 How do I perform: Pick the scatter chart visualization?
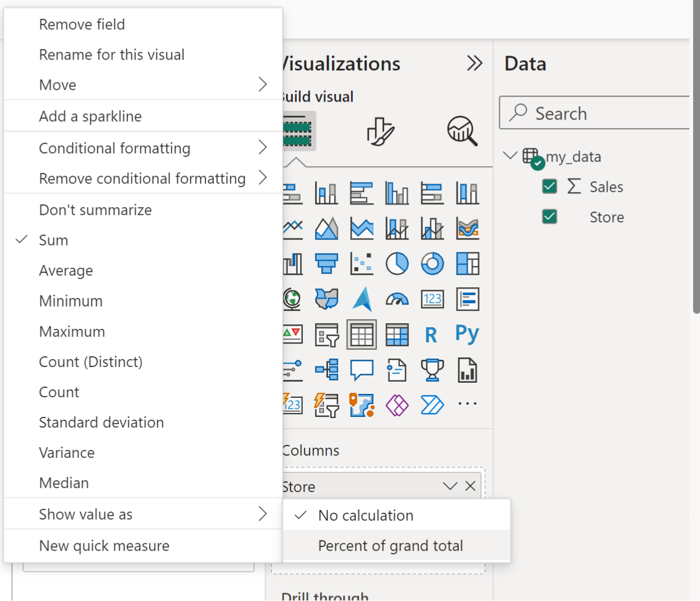(x=362, y=264)
